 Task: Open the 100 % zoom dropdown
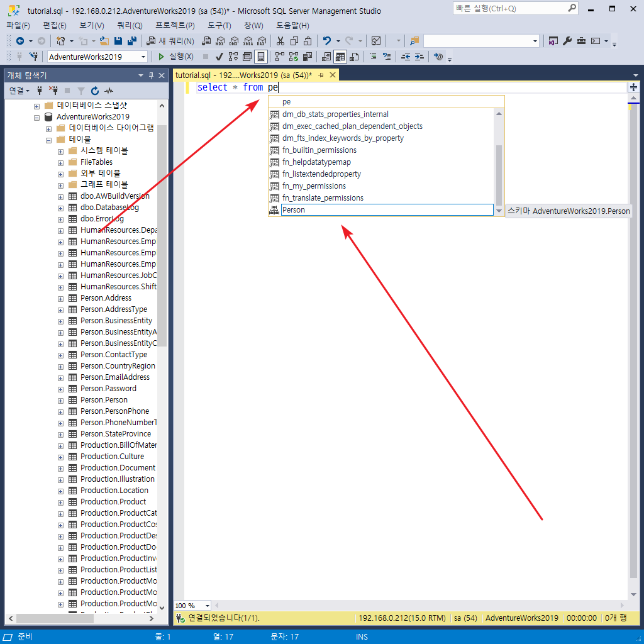click(x=208, y=606)
